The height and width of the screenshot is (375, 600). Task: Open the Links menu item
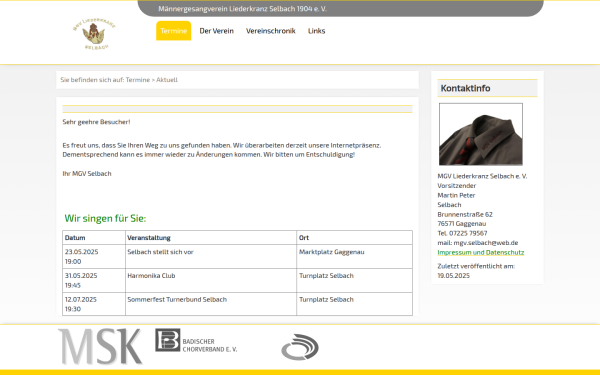[x=316, y=31]
